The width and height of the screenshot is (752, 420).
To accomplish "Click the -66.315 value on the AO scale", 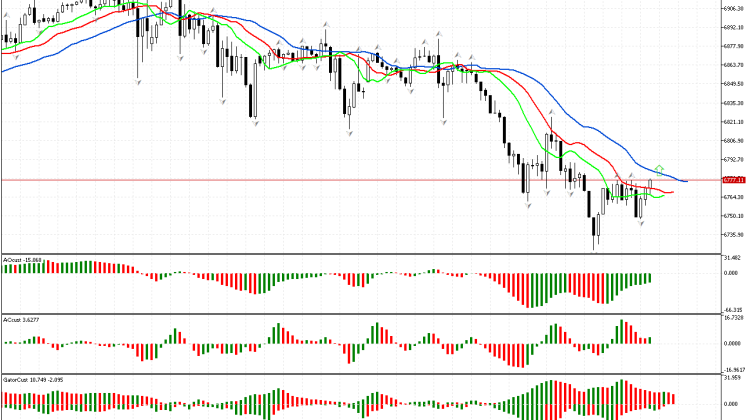I will click(x=735, y=310).
